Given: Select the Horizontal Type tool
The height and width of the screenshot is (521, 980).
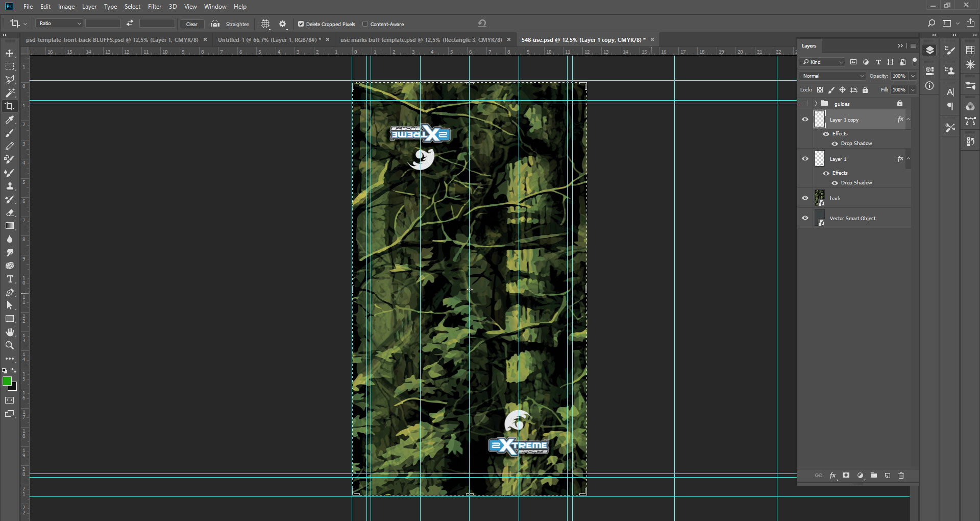Looking at the screenshot, I should tap(10, 279).
